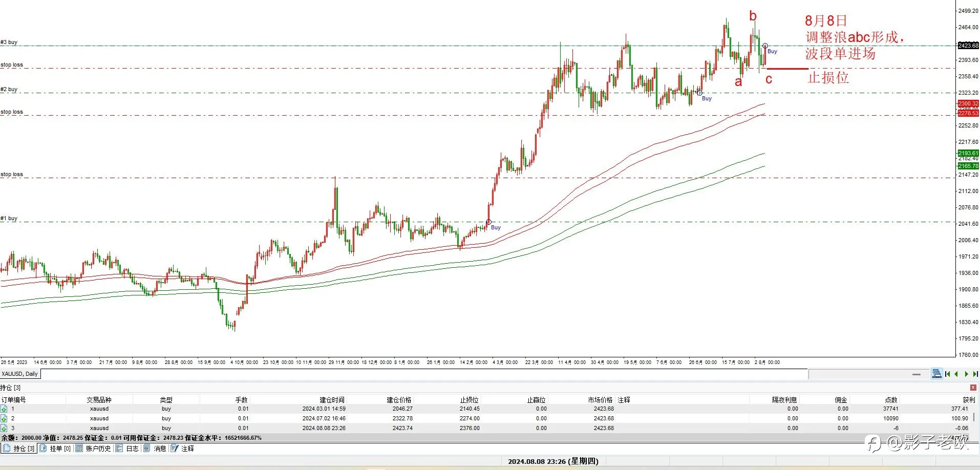Viewport: 980px width, 470px height.
Task: Click buy order icon for order 3
Action: pos(4,428)
